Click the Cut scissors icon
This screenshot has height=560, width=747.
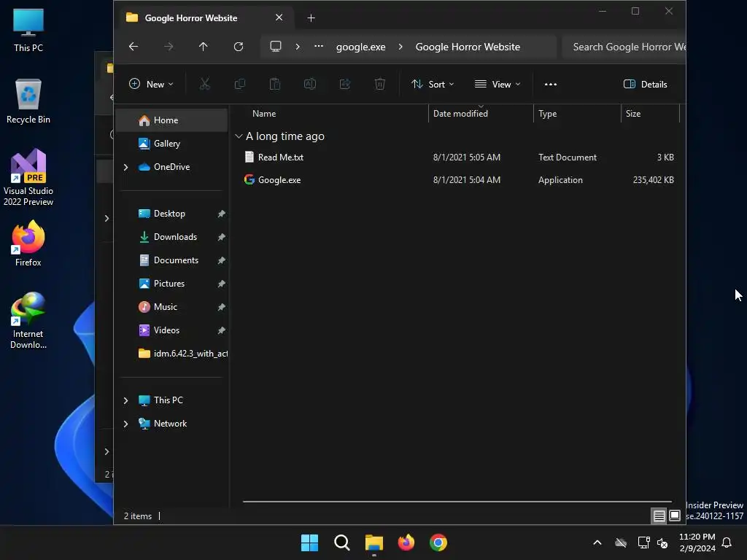204,85
